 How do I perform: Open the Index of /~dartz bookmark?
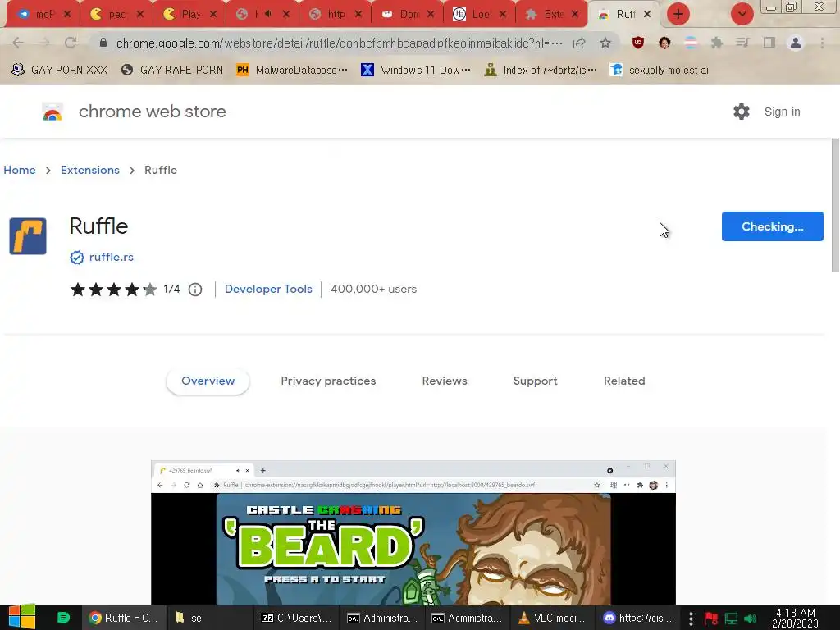click(541, 71)
